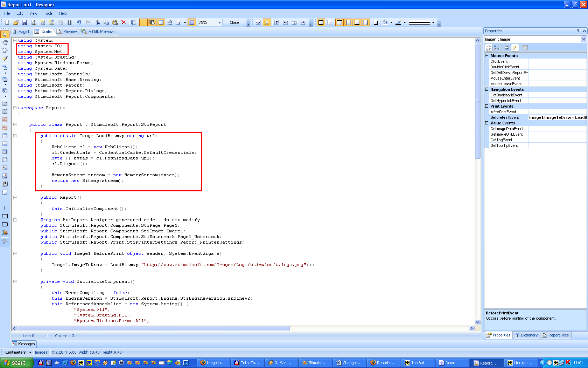
Task: Toggle the Shadow border button
Action: click(376, 22)
